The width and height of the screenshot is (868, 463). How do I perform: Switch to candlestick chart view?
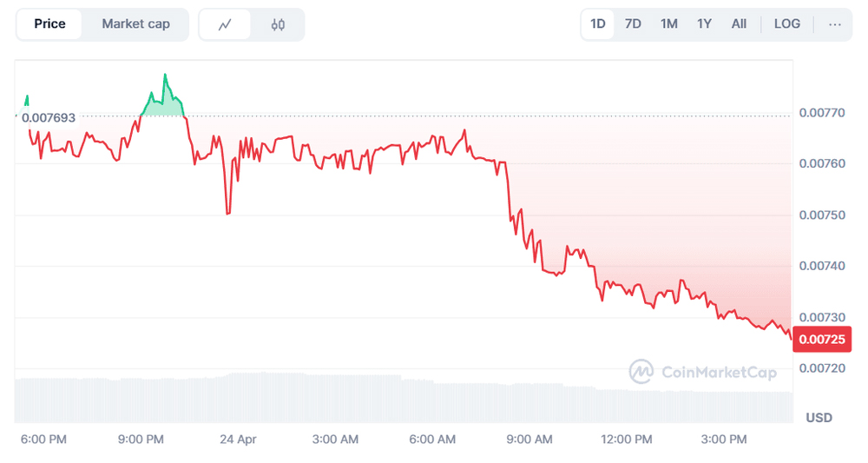point(278,24)
